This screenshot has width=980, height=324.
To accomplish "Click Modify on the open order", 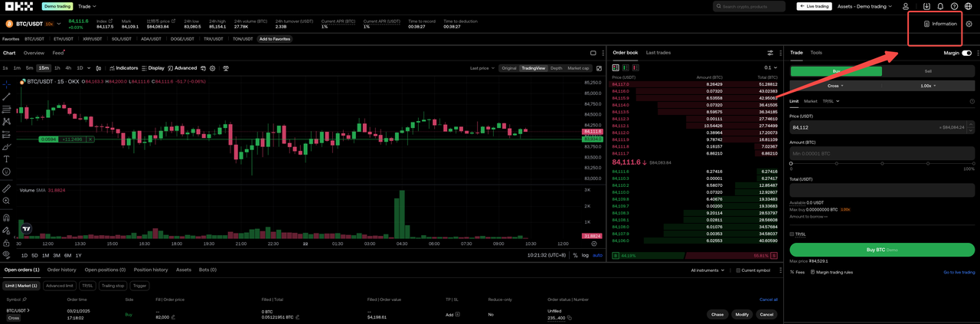I will (742, 314).
